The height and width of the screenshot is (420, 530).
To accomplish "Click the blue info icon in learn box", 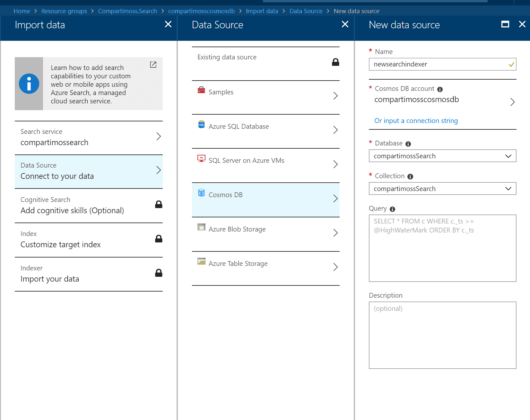I will pos(29,84).
